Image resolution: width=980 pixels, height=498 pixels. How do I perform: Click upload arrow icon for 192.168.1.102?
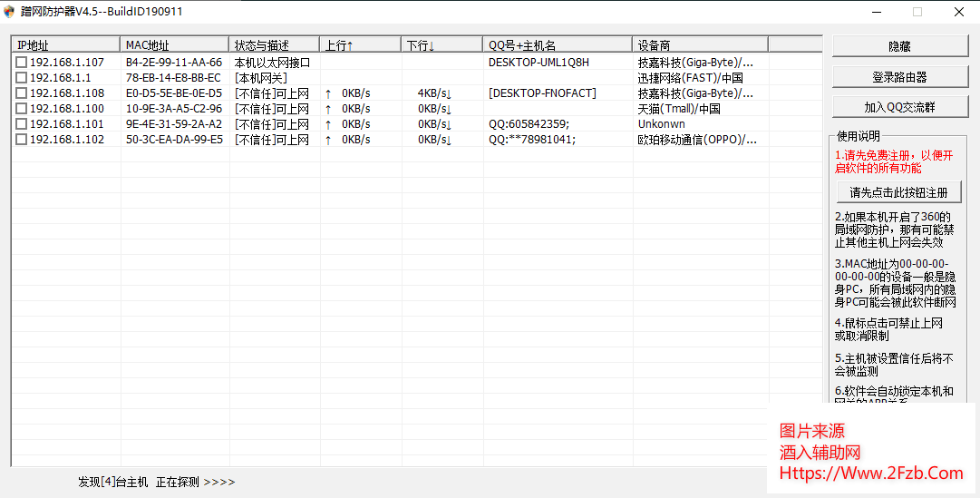328,140
